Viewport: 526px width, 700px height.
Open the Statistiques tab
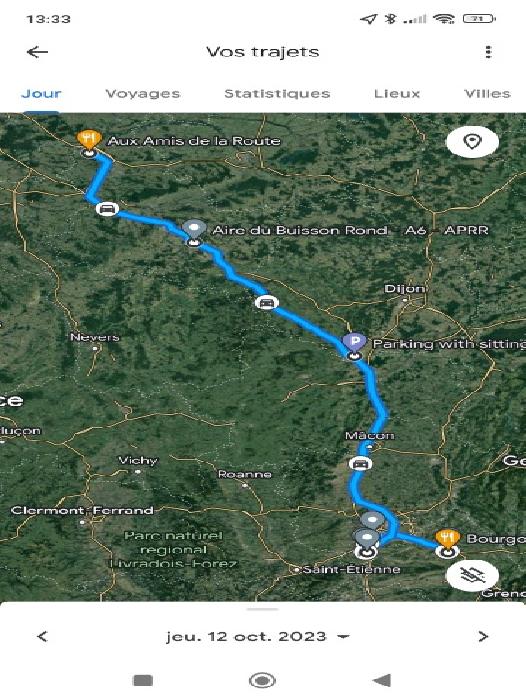(277, 94)
